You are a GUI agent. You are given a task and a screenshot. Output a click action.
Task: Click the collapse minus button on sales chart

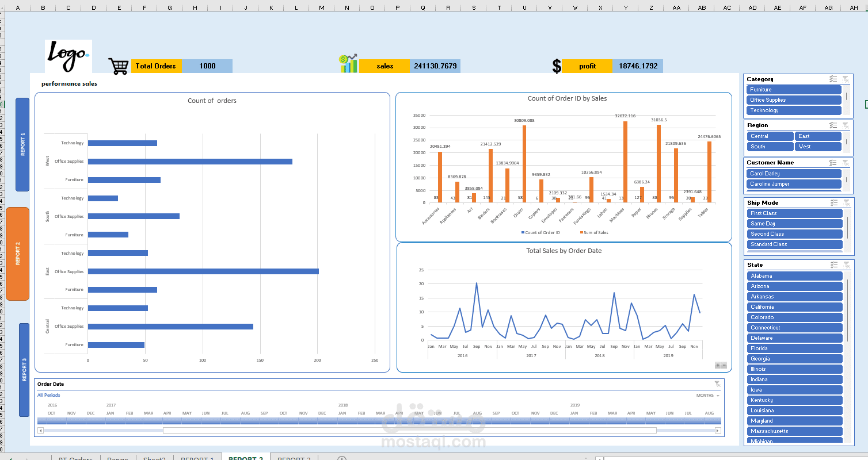(x=724, y=365)
